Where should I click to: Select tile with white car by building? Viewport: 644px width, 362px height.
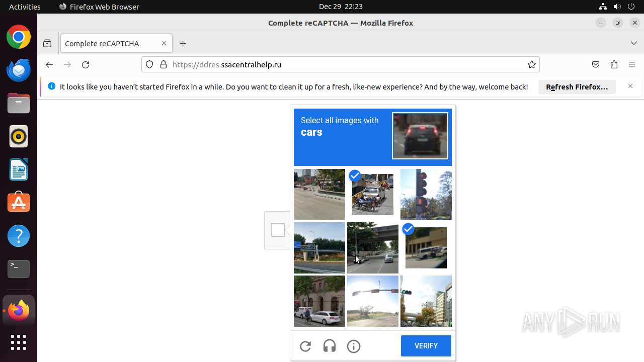(x=319, y=301)
